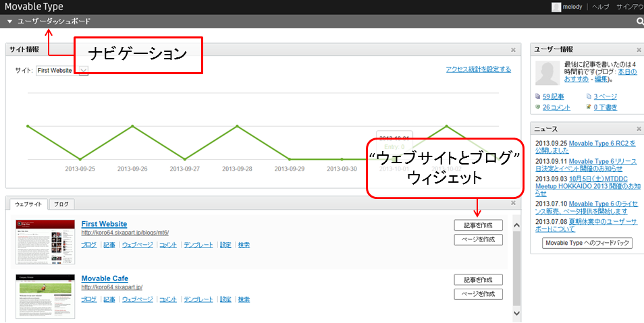
Task: Close the ニュース widget
Action: point(639,129)
